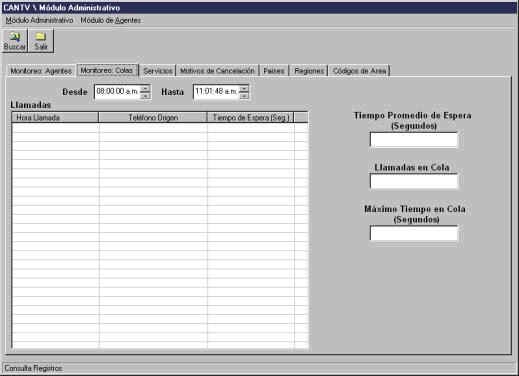Open the Módulo Administrativo menu
The width and height of the screenshot is (519, 376).
click(39, 21)
